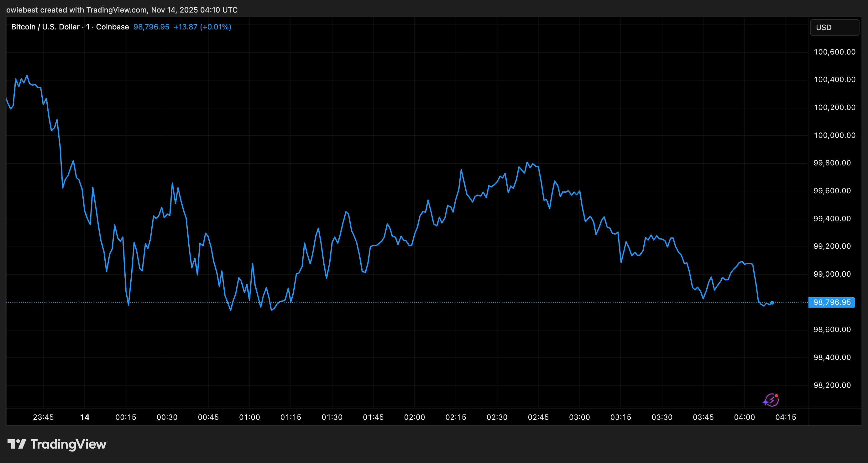Screen dimensions: 868x463
Task: Click the red notification dot on the lightning icon
Action: 776,396
